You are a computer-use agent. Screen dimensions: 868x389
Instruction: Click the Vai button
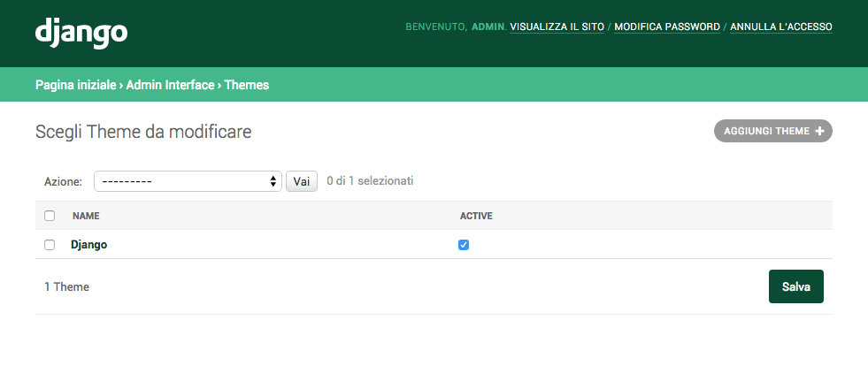pyautogui.click(x=302, y=181)
